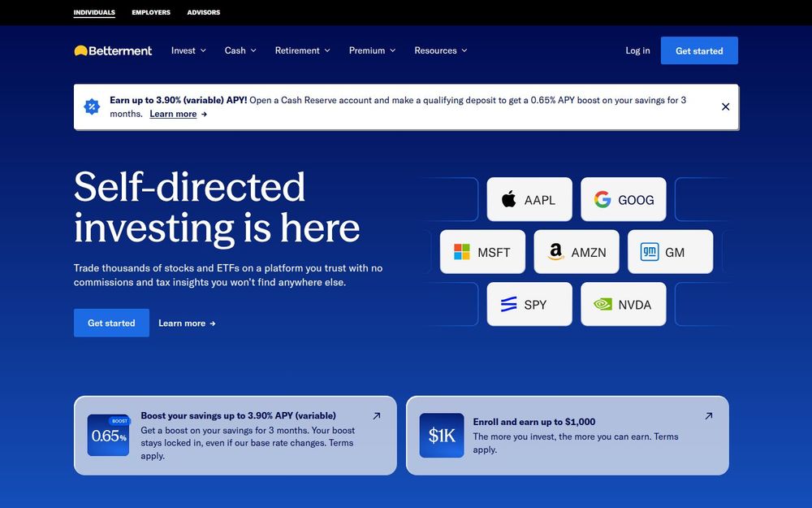Open the Invest dropdown menu
The height and width of the screenshot is (508, 812).
188,50
